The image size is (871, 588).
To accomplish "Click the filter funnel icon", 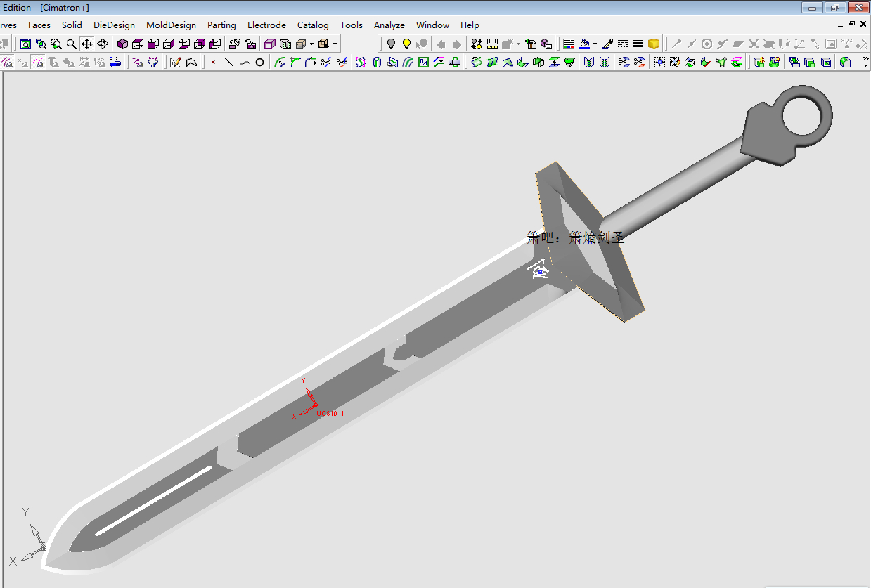I will point(153,62).
